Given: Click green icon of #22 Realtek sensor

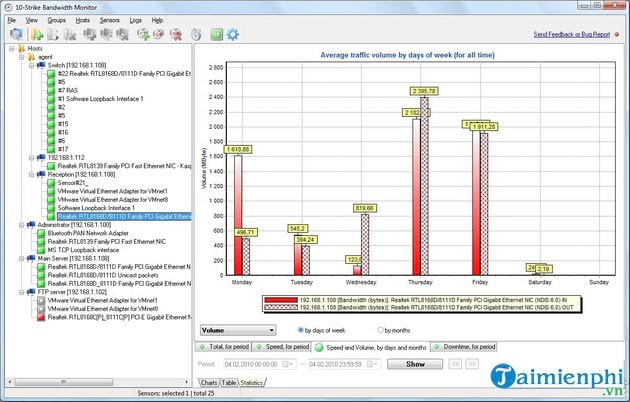Looking at the screenshot, I should coord(51,74).
